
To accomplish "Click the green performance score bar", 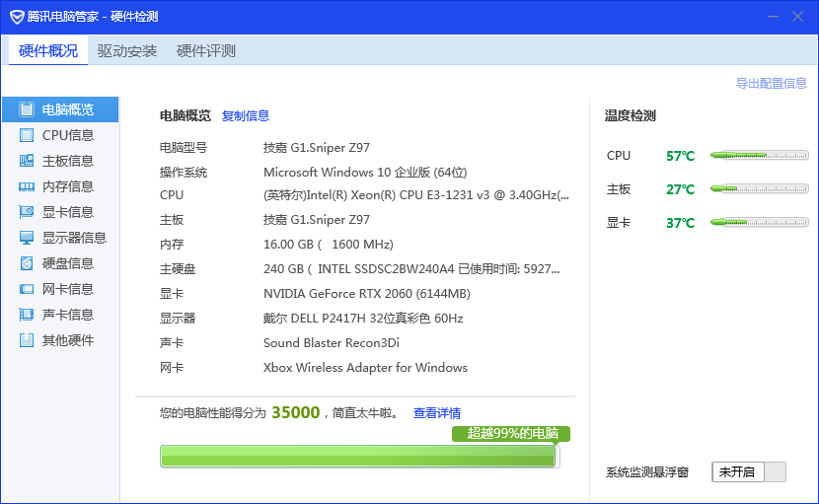I will click(x=359, y=456).
